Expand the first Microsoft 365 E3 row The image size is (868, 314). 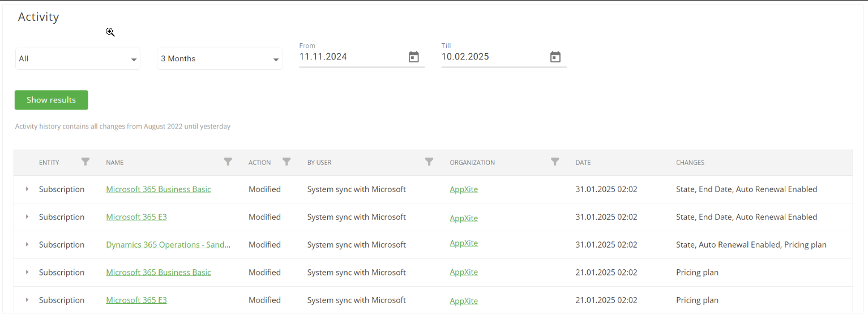[x=27, y=217]
